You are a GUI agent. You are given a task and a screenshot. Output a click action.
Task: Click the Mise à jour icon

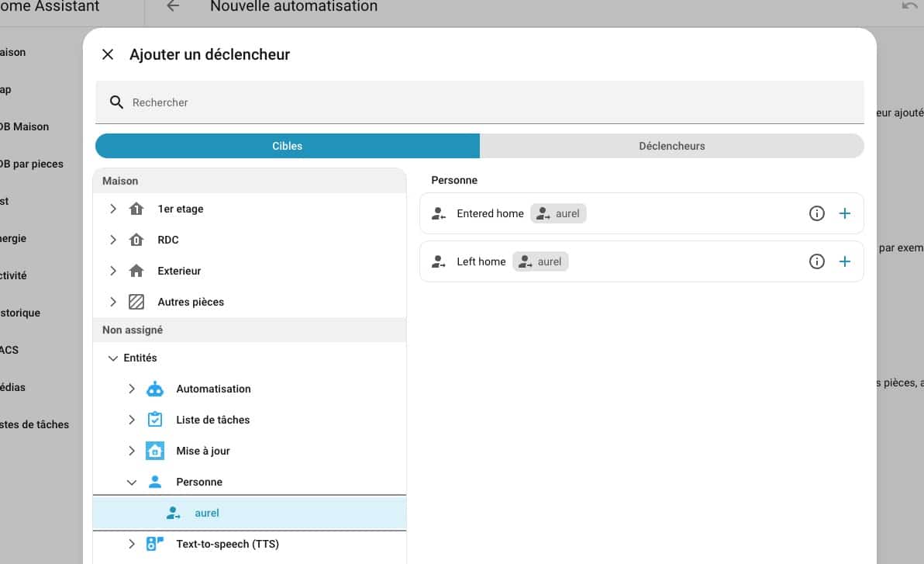[x=155, y=451]
